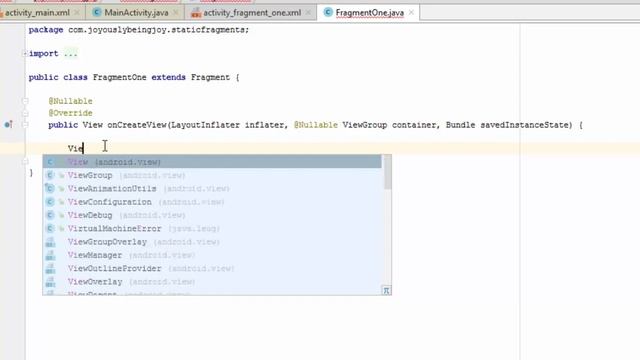Screen dimensions: 640x360
Task: Click interface icon beside ViewManager suggestion
Action: 50,256
